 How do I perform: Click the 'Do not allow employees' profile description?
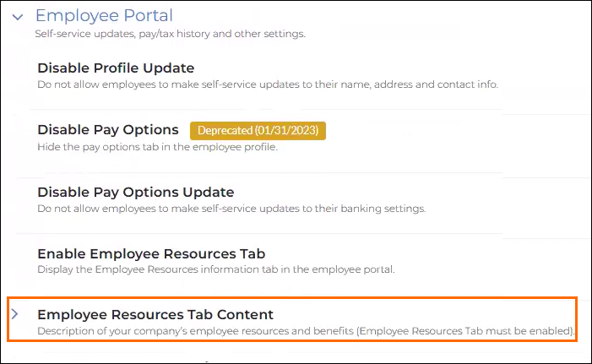268,84
